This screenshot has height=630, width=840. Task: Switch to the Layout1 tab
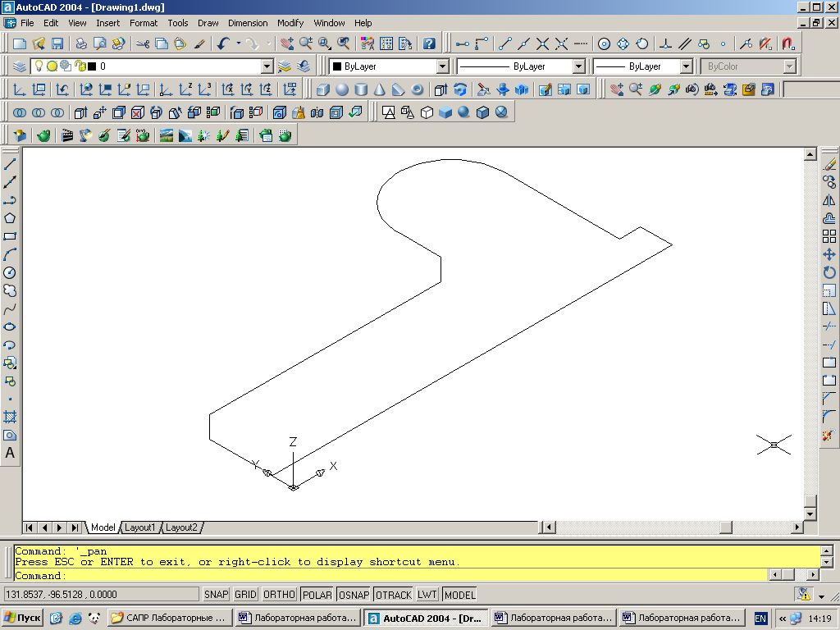point(139,527)
